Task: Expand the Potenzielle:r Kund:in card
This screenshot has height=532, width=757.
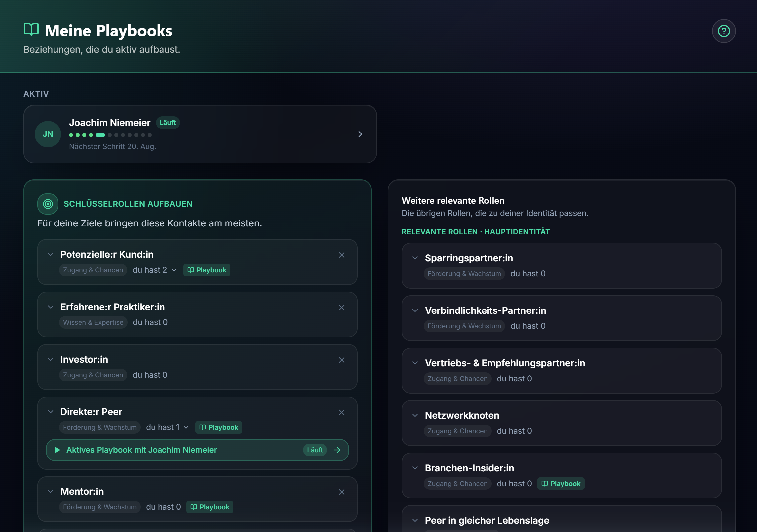Action: tap(51, 254)
